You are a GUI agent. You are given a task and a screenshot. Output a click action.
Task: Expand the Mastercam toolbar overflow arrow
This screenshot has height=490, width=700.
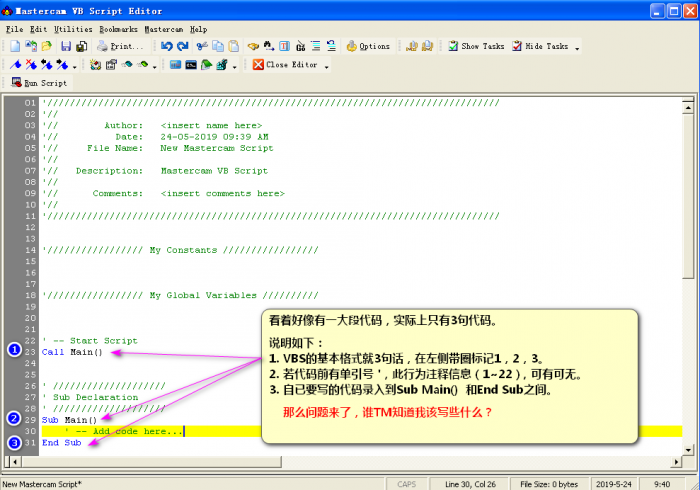coord(234,66)
